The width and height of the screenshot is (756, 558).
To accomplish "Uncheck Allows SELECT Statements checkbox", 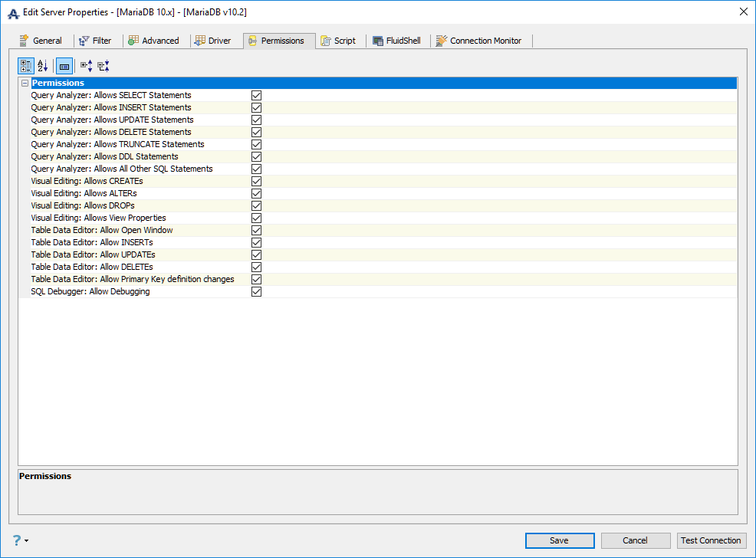I will tap(257, 95).
